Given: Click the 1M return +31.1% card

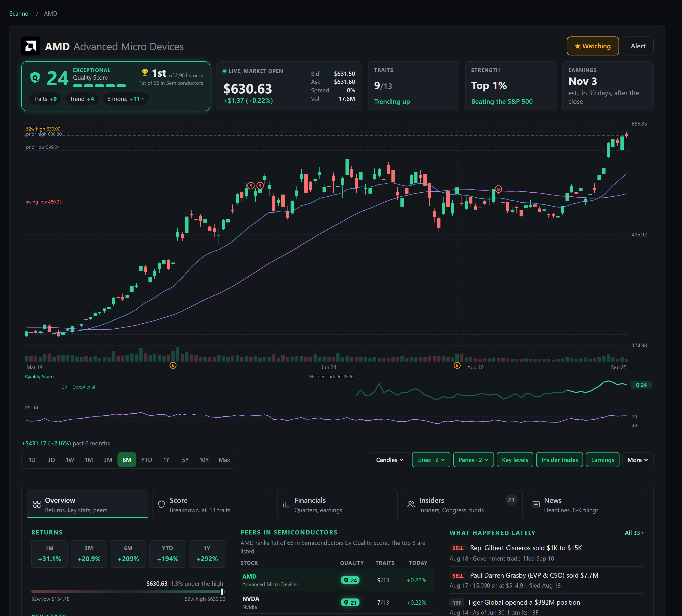Looking at the screenshot, I should click(49, 554).
